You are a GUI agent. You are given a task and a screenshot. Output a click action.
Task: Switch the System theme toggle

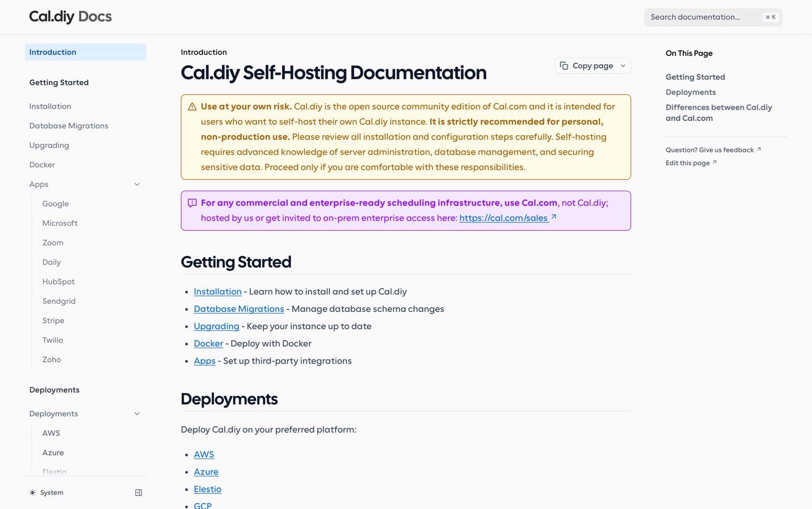(x=47, y=493)
